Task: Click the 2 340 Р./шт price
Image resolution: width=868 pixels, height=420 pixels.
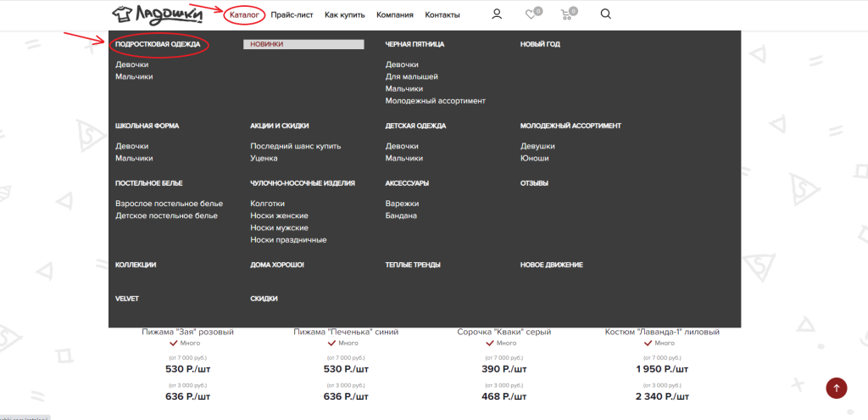Action: point(663,396)
